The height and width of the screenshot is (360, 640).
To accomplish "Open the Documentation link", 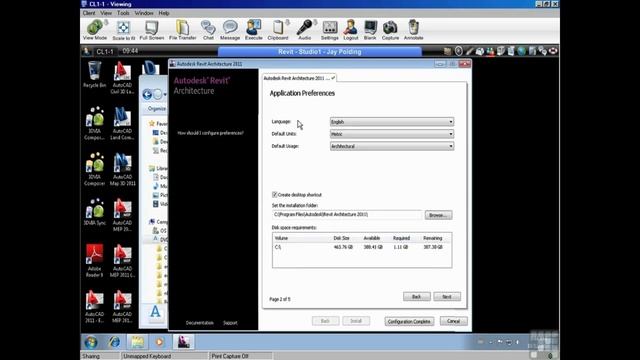I will coord(200,323).
